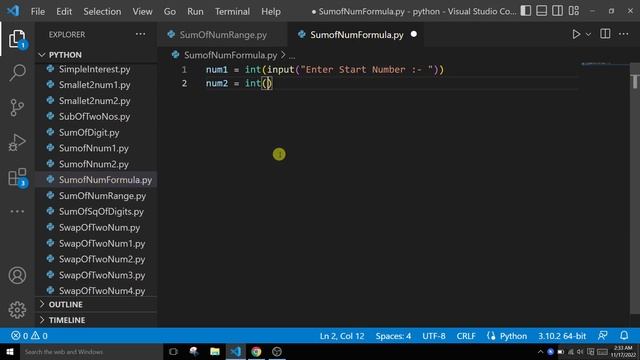Close unsaved SumofNumFormula.py tab dot

point(413,34)
